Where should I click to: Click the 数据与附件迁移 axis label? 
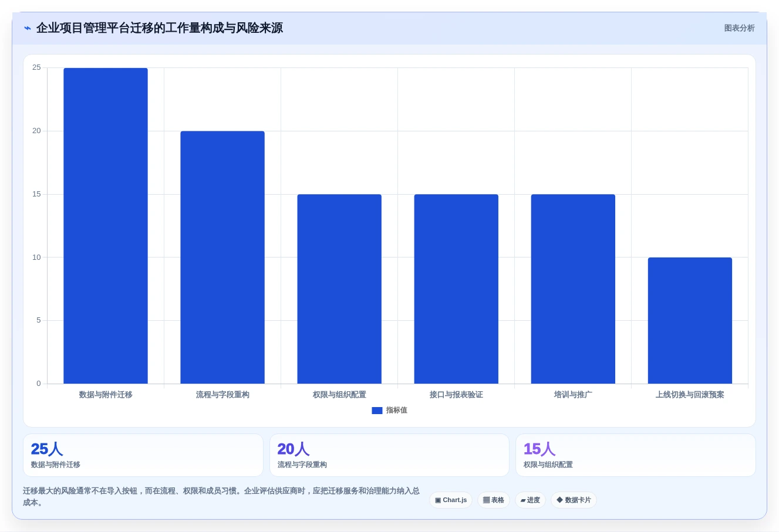click(x=106, y=395)
